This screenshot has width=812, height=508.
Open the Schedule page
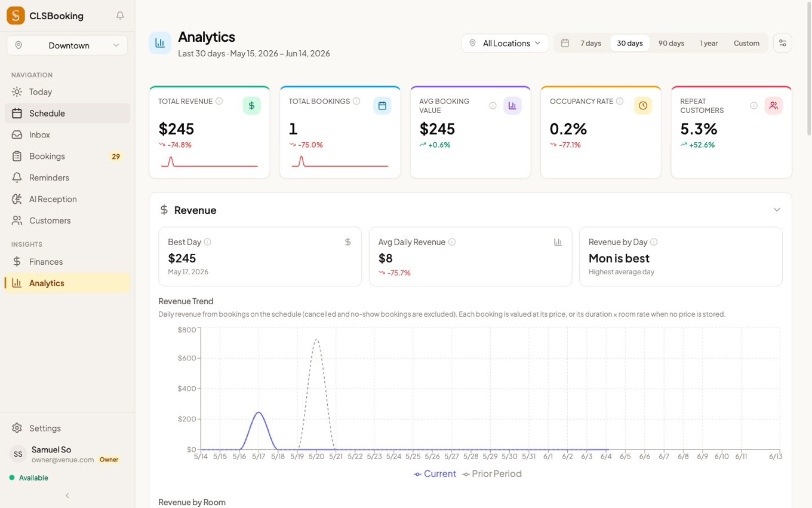coord(67,114)
